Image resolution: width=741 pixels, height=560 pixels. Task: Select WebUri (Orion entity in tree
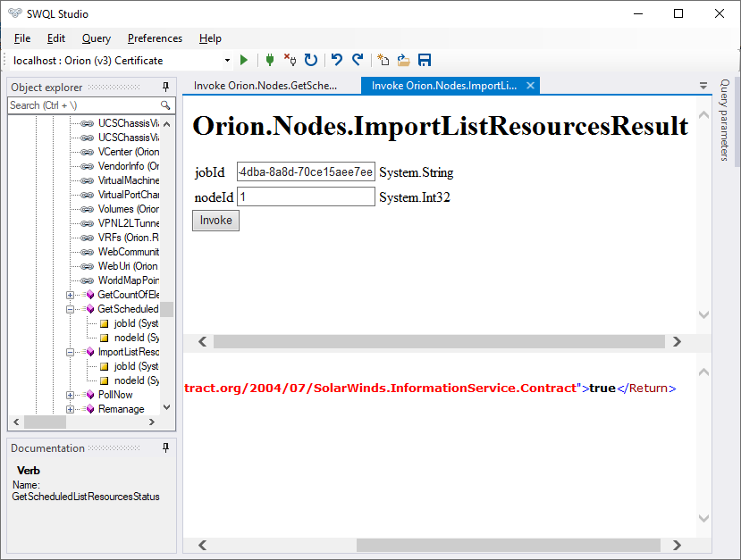pos(128,266)
